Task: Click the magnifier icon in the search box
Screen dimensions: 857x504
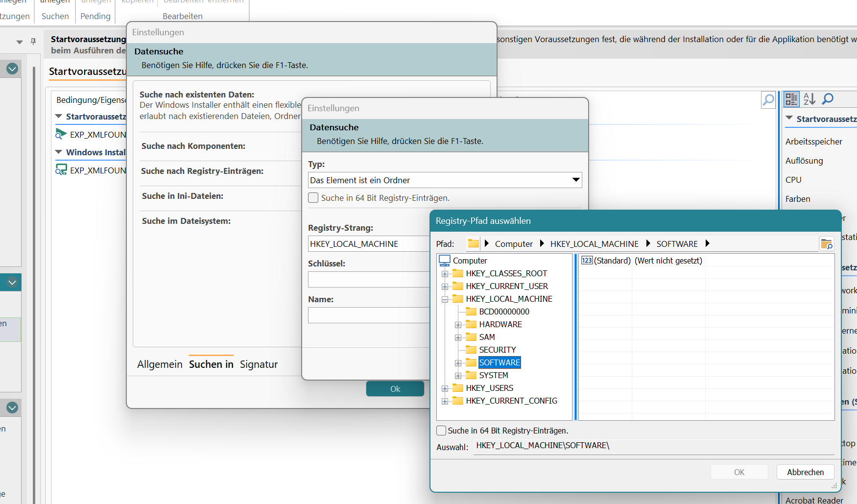Action: tap(768, 99)
